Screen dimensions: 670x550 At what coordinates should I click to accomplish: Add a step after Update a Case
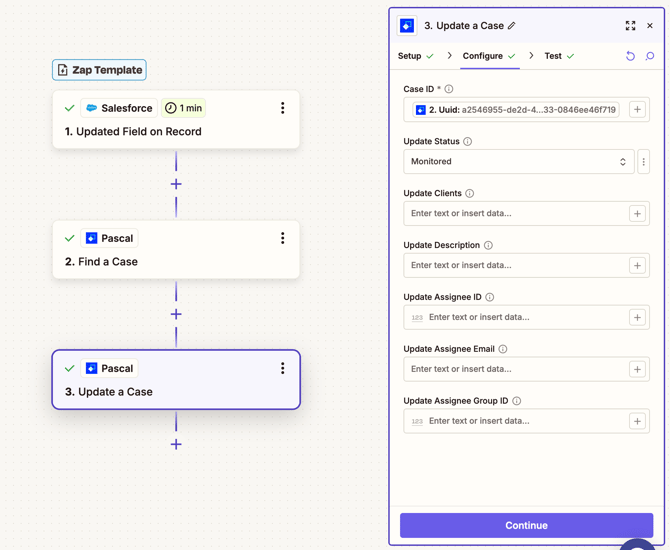tap(176, 444)
